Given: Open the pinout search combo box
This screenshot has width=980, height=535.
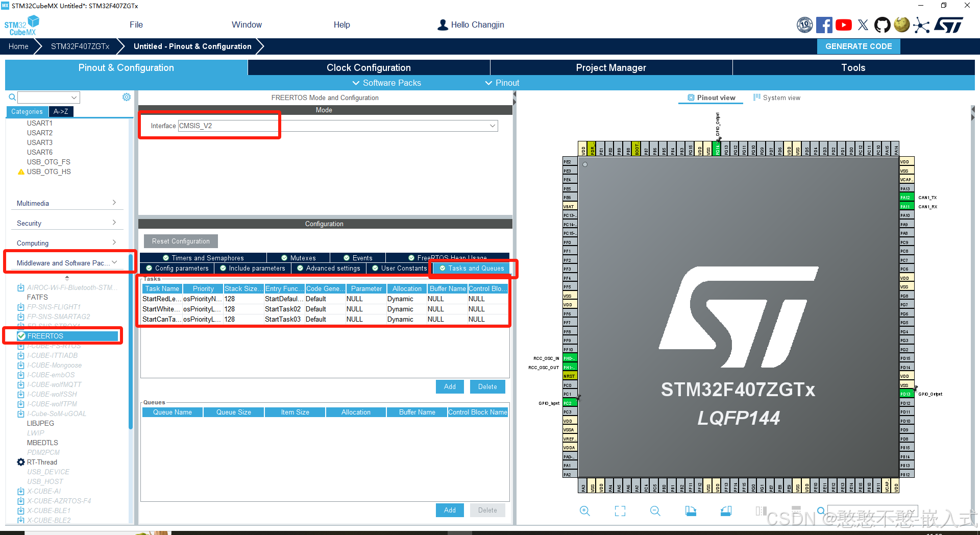Looking at the screenshot, I should (873, 510).
